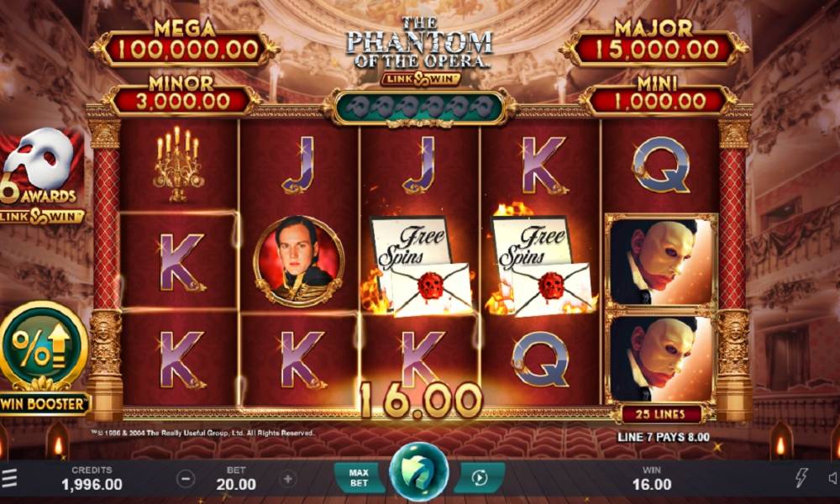Click the candelabra symbol on reel one

178,163
